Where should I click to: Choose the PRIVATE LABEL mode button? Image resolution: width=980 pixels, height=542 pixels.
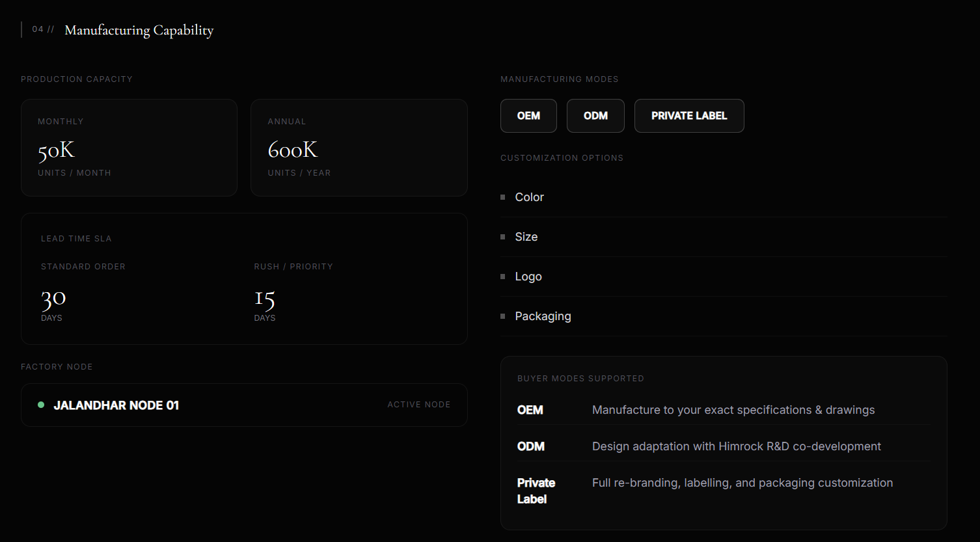coord(689,116)
